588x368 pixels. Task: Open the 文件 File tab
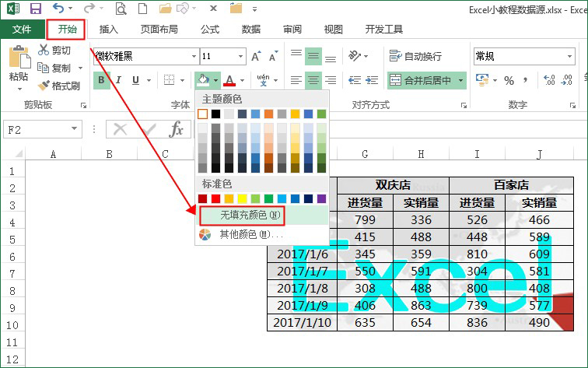click(x=22, y=29)
